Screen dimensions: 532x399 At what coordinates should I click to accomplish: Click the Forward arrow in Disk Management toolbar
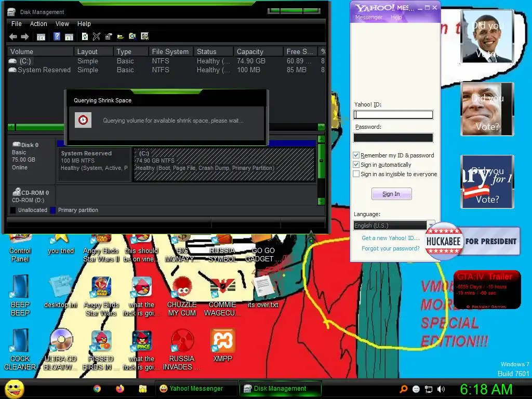pos(25,37)
